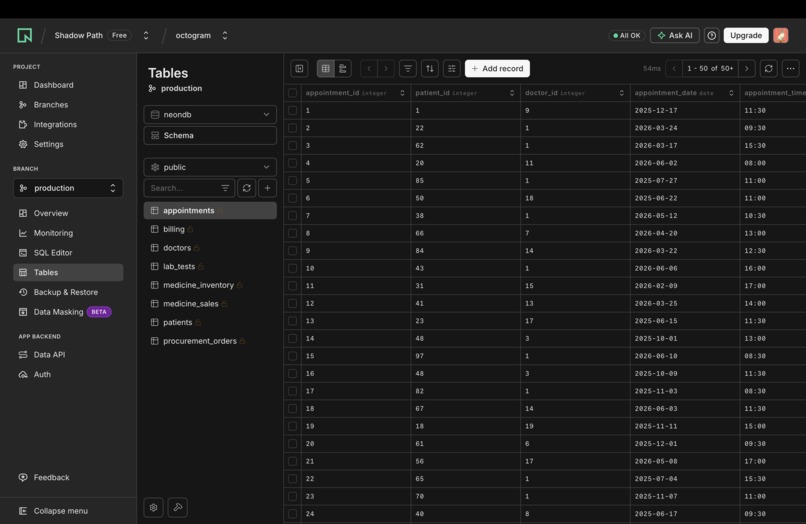Viewport: 806px width, 524px height.
Task: Switch to structure view icon
Action: (x=343, y=68)
